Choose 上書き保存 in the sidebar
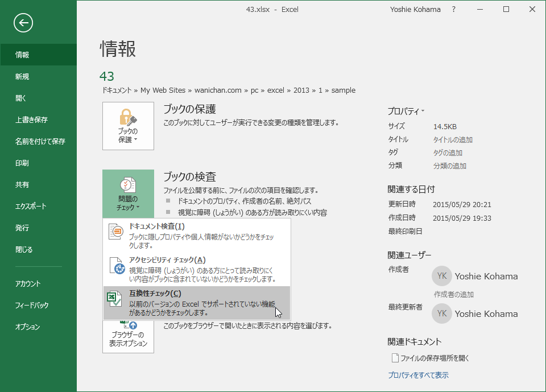 click(38, 119)
